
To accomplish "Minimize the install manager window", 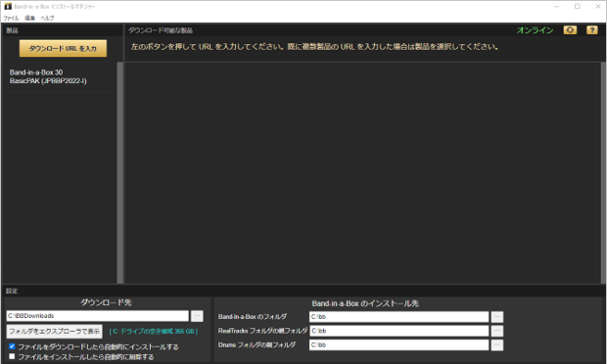I will pyautogui.click(x=557, y=6).
